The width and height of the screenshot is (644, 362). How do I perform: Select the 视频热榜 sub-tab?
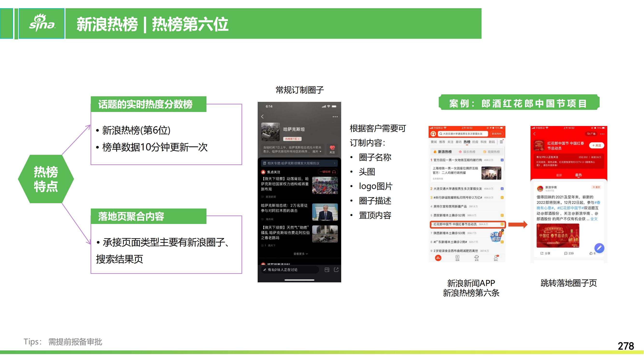[491, 152]
